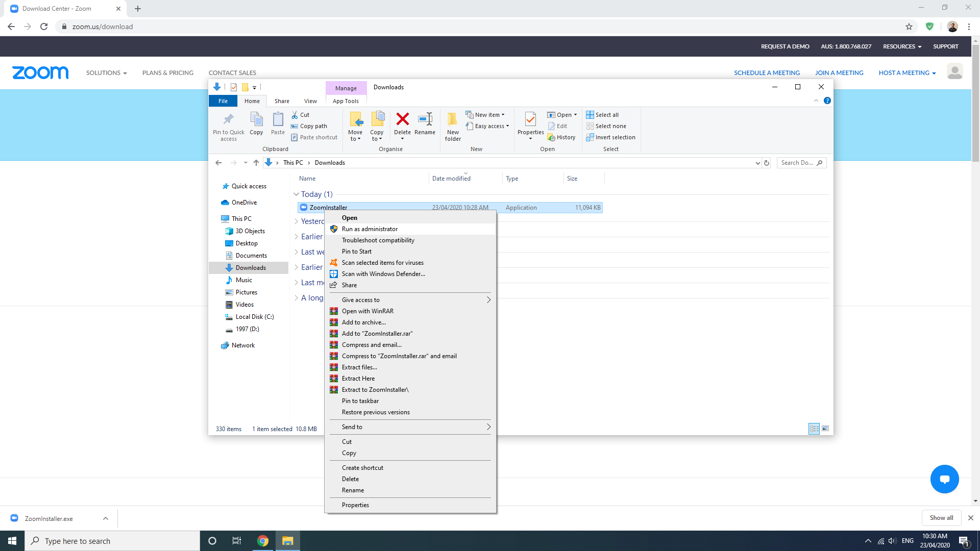Click Paste shortcut in the ribbon
980x551 pixels.
[314, 137]
